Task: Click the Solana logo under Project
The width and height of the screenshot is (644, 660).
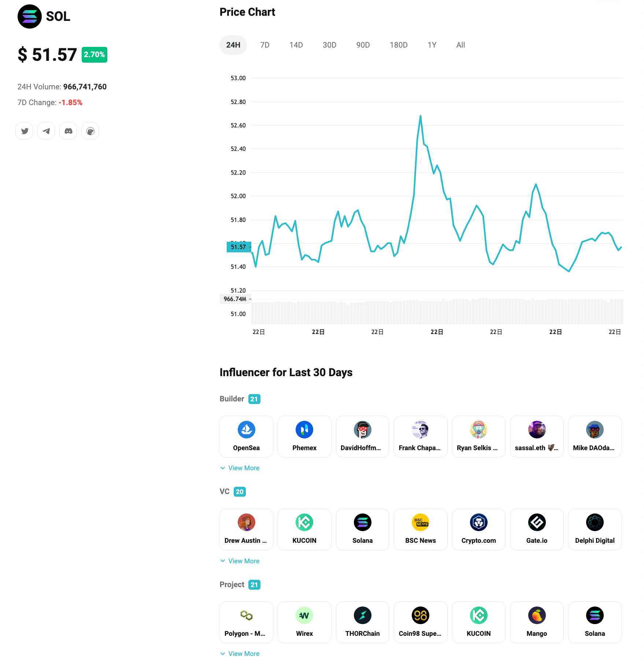Action: (x=595, y=615)
